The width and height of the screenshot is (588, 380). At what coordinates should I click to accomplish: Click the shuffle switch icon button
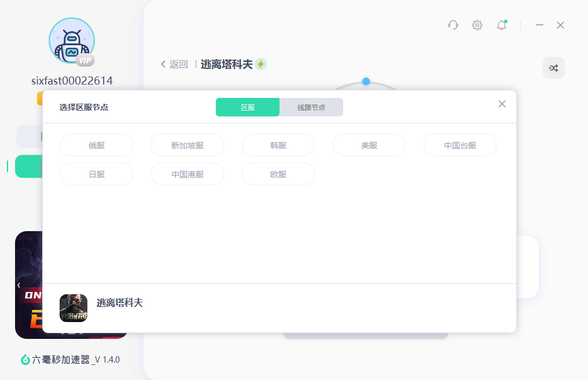(x=553, y=68)
